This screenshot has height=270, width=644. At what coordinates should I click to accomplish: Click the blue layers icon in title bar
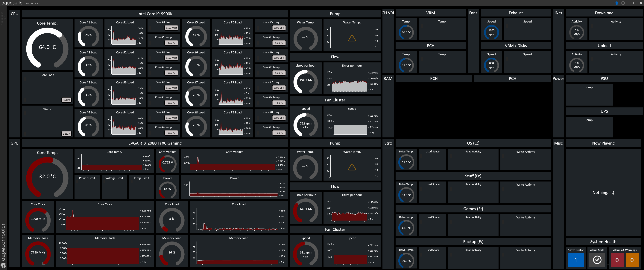point(617,3)
